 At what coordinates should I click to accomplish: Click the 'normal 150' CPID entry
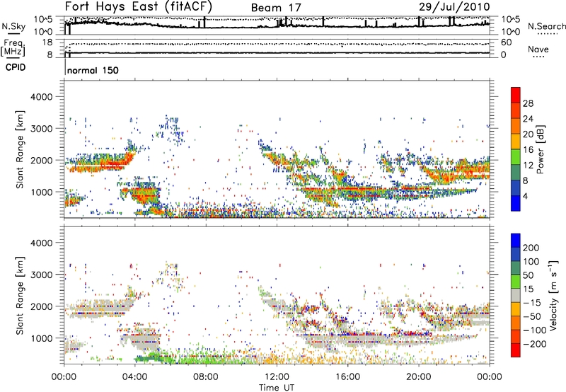93,70
